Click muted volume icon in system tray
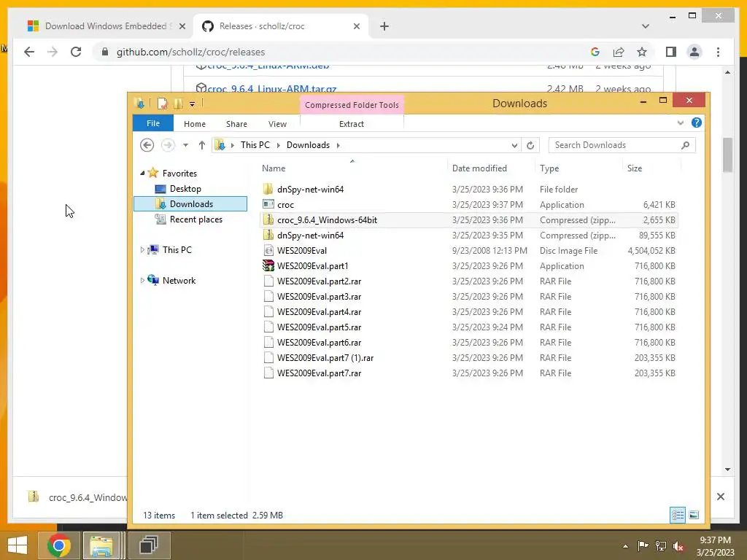The height and width of the screenshot is (560, 747). pos(678,545)
